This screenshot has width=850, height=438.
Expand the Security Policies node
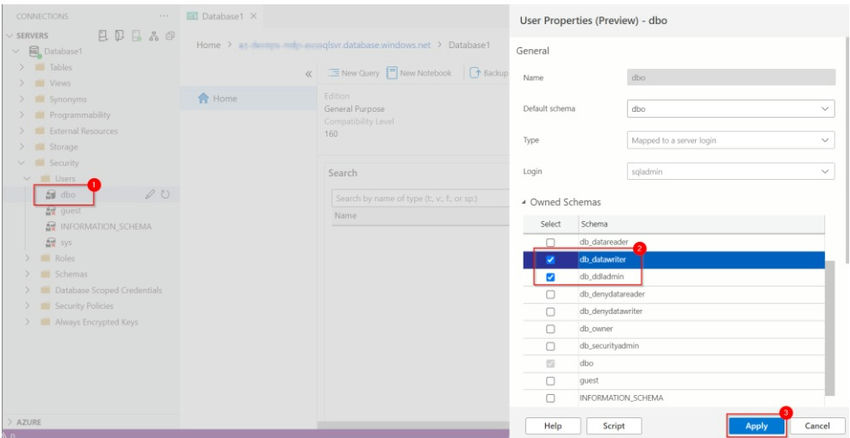click(28, 306)
